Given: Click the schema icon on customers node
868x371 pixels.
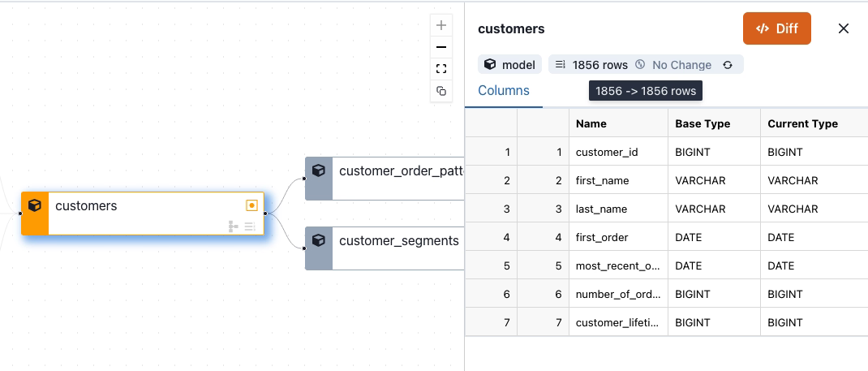Looking at the screenshot, I should tap(234, 226).
